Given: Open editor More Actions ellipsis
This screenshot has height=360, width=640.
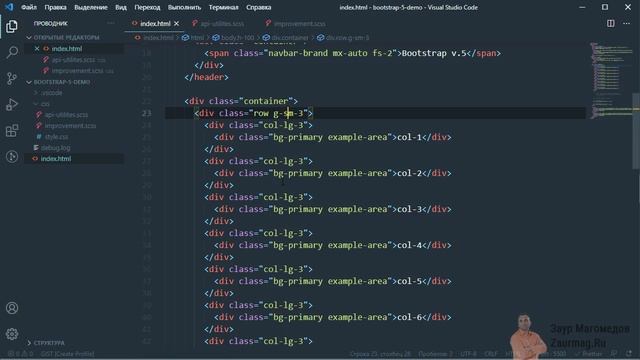Looking at the screenshot, I should (x=627, y=23).
